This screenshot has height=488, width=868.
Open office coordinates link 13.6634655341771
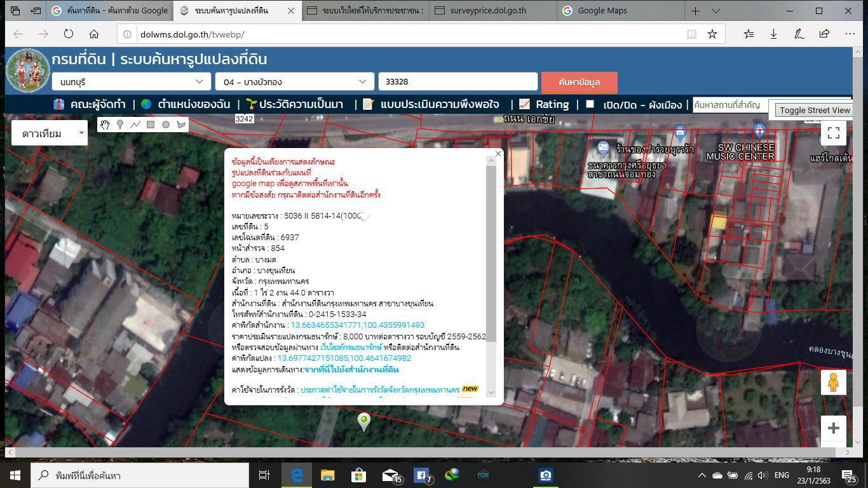click(357, 325)
